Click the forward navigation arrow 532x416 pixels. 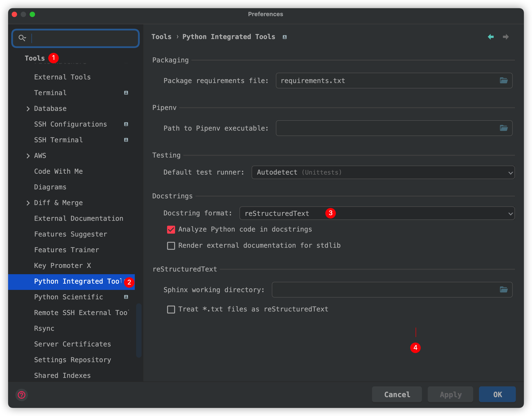[506, 37]
